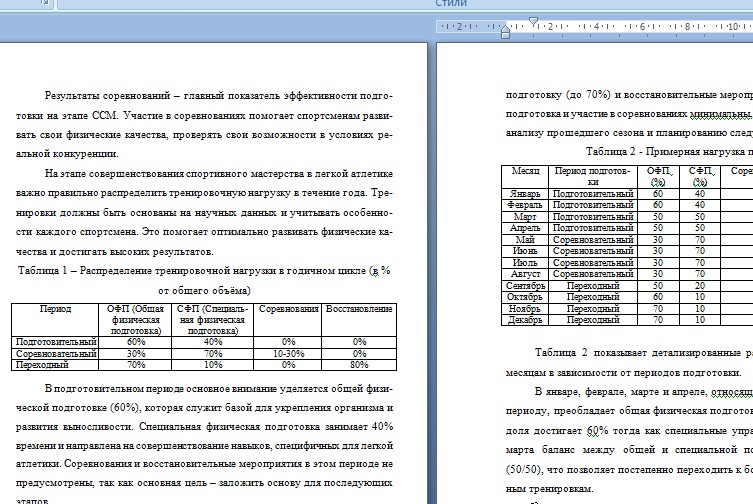This screenshot has height=504, width=753.
Task: Click the 'Апрель' cell
Action: pyautogui.click(x=525, y=228)
